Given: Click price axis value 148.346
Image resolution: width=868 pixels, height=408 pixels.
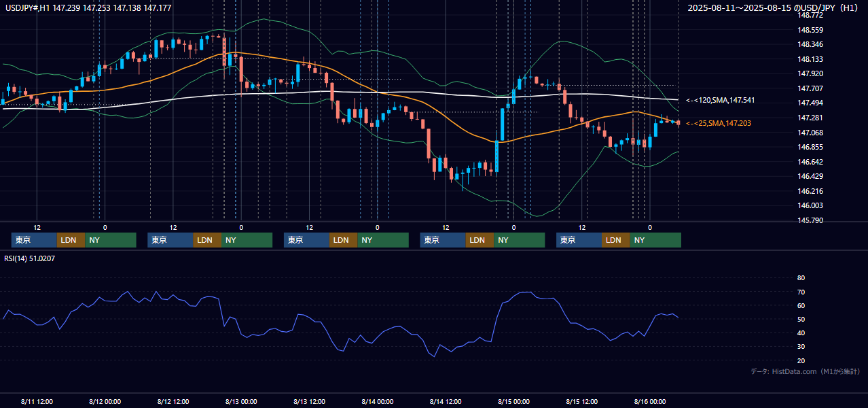Looking at the screenshot, I should [x=810, y=44].
